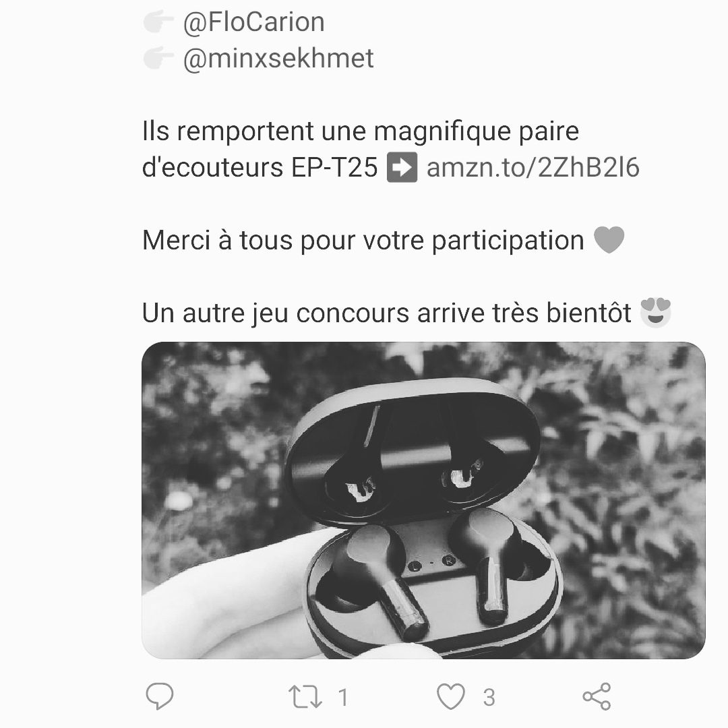Click the heart-eyes emoji after bientôt
The image size is (728, 728).
pyautogui.click(x=656, y=313)
